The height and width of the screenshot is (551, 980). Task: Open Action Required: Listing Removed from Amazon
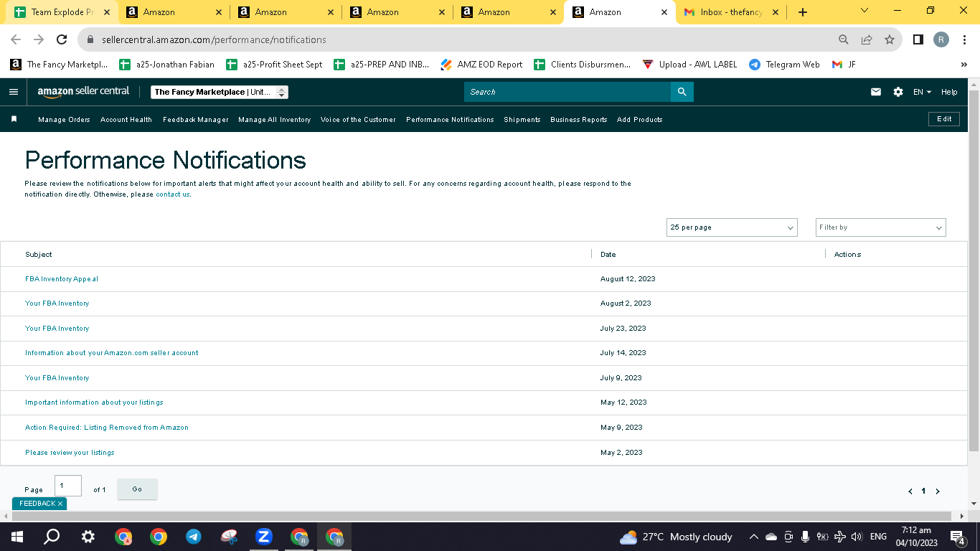(x=107, y=428)
